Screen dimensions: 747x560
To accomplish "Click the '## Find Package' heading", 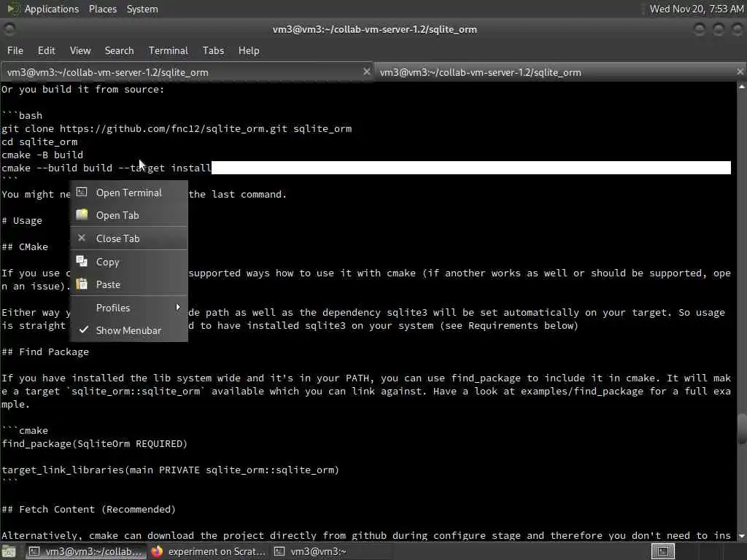I will click(x=45, y=352).
